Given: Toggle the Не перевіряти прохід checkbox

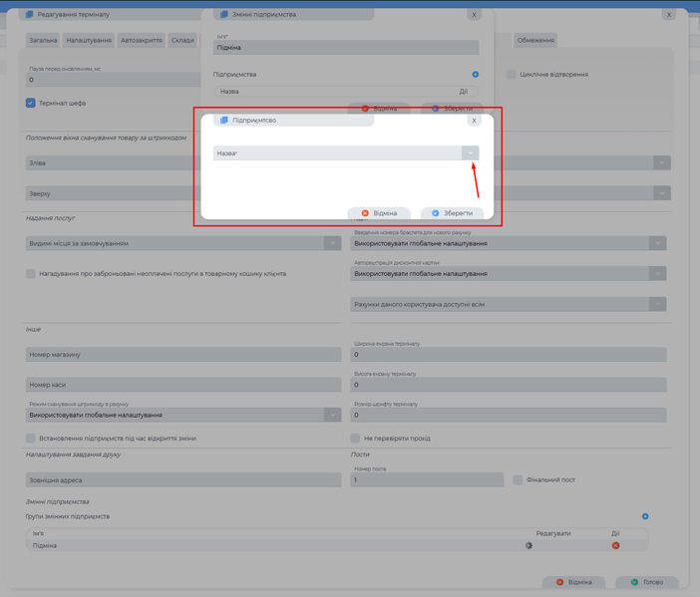Looking at the screenshot, I should (x=355, y=439).
